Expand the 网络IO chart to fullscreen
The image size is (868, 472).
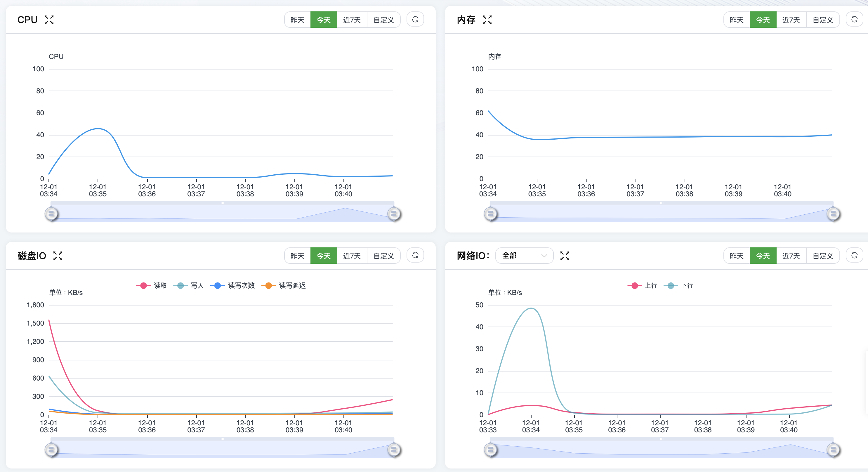tap(565, 256)
